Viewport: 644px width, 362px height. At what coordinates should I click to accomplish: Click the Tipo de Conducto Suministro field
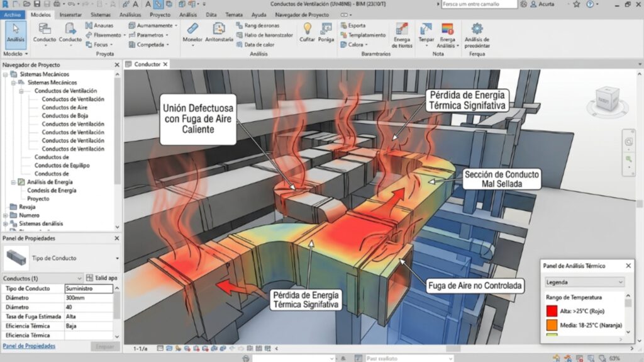click(x=89, y=288)
